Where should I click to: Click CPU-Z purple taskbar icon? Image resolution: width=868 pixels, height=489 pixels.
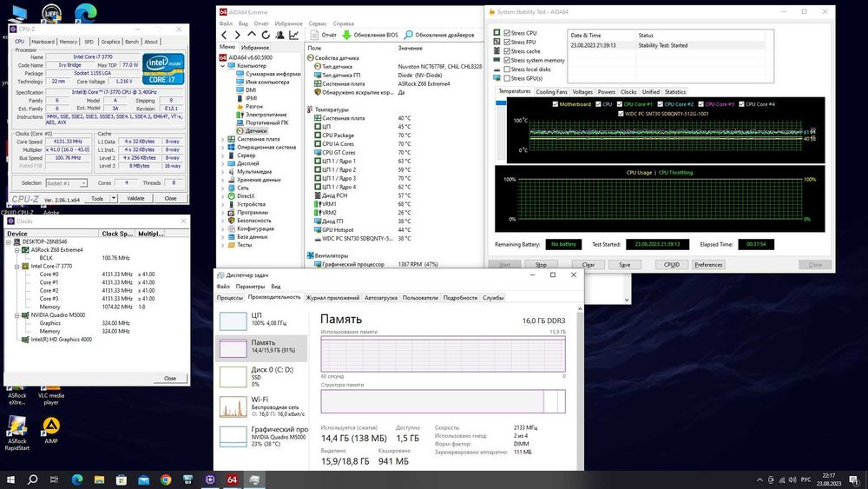click(x=210, y=479)
